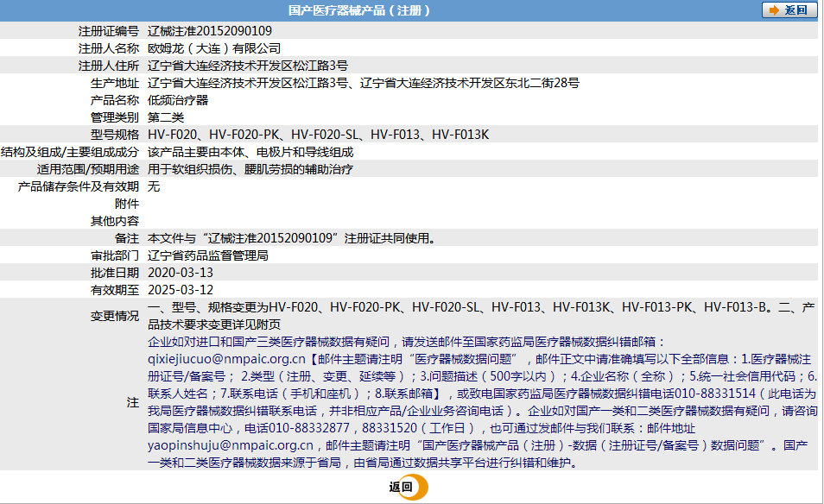Click the label 生产地址

115,83
